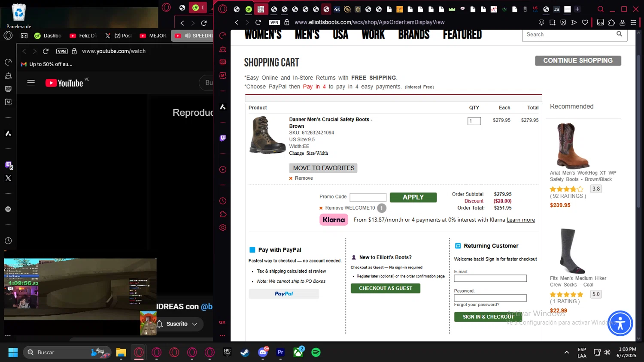Open Aria AI in front Opera sidebar
This screenshot has height=362, width=644.
[x=223, y=107]
